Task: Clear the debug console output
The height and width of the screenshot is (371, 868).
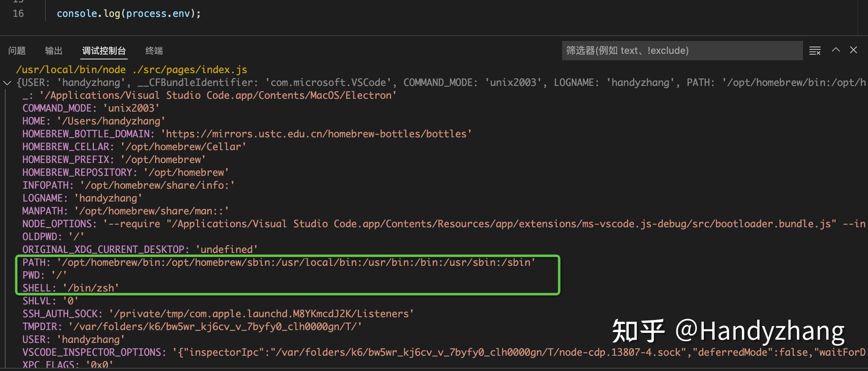Action: coord(815,51)
